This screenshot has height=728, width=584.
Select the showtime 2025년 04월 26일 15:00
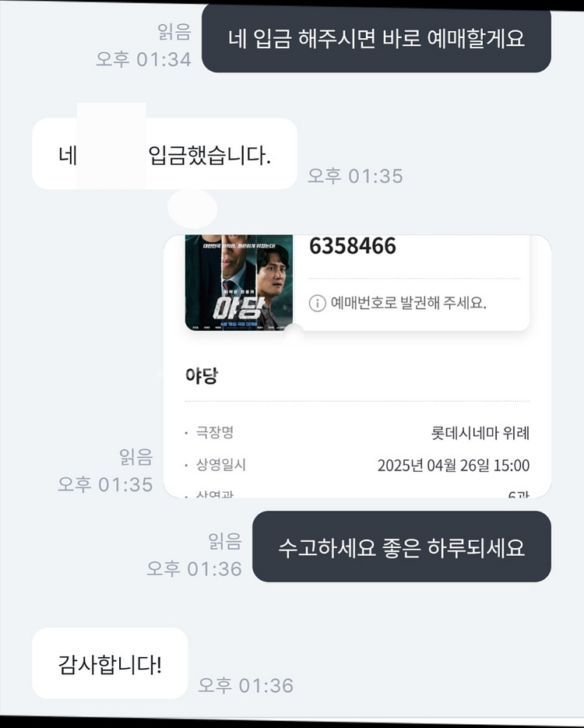point(453,466)
